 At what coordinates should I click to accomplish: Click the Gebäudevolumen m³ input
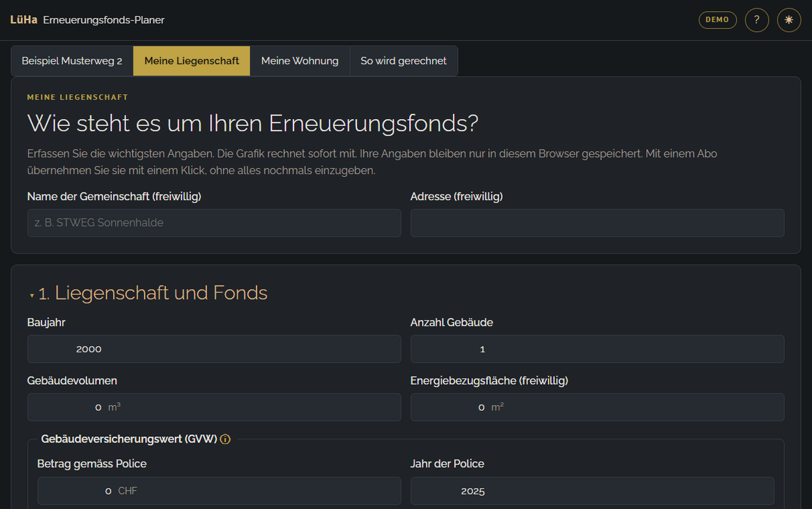tap(214, 408)
